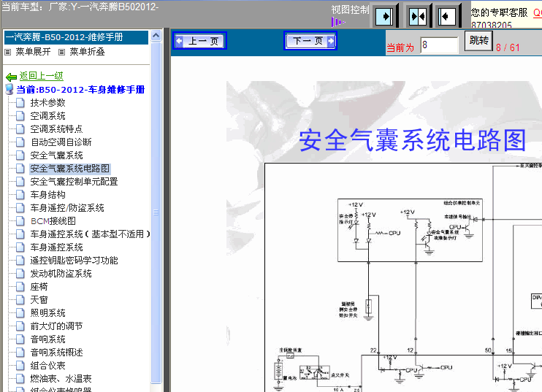Click the document icon beside 车身结构
The image size is (542, 392).
20,194
